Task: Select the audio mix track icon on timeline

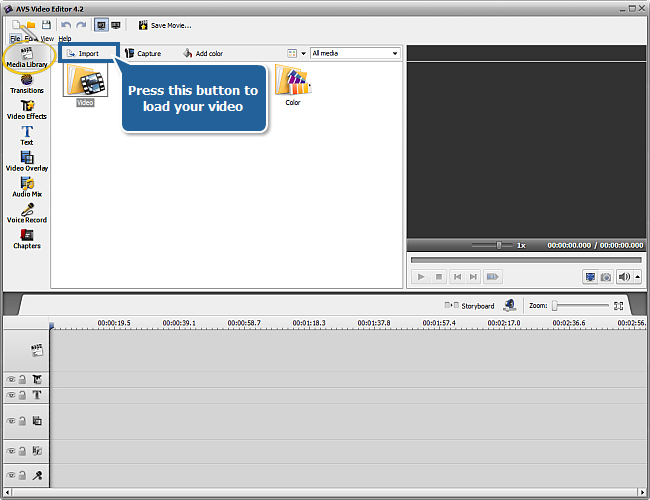Action: point(37,451)
